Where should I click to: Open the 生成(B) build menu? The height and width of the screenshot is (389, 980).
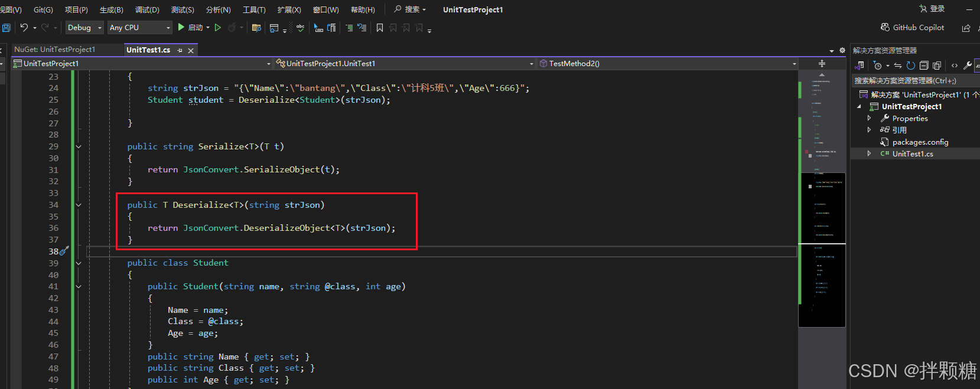point(111,9)
